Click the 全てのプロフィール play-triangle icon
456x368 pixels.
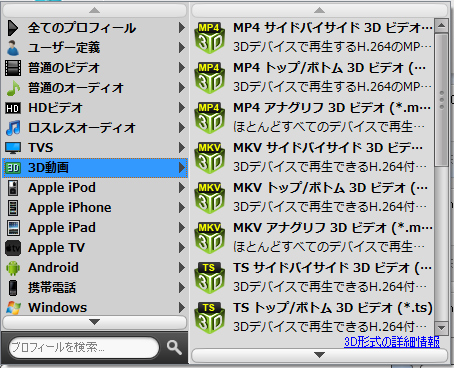13,28
